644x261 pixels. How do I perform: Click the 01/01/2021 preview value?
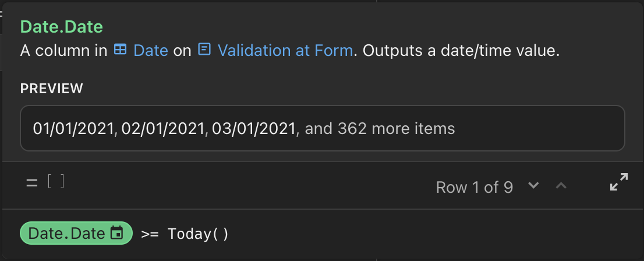(73, 129)
